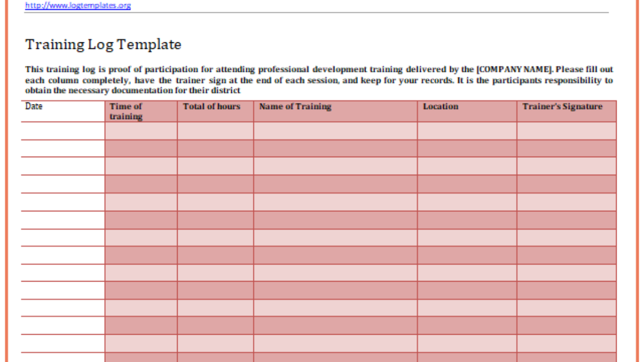Select the Date column header

(x=34, y=106)
